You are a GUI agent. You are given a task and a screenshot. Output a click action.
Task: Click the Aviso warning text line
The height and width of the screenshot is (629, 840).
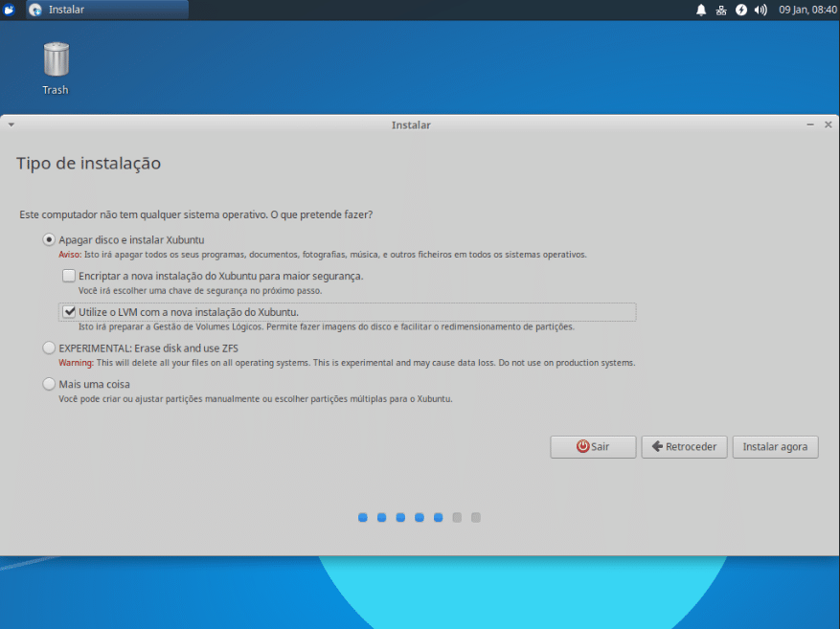coord(323,255)
